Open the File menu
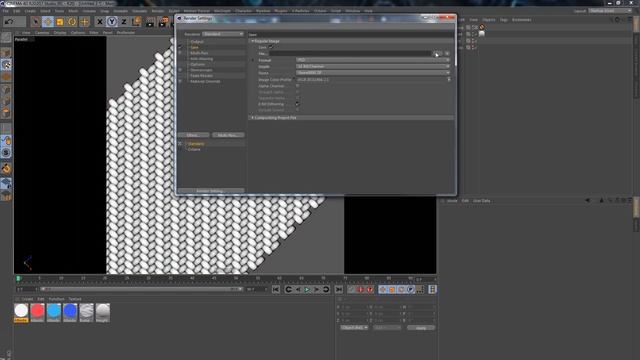The height and width of the screenshot is (360, 640). click(x=6, y=11)
